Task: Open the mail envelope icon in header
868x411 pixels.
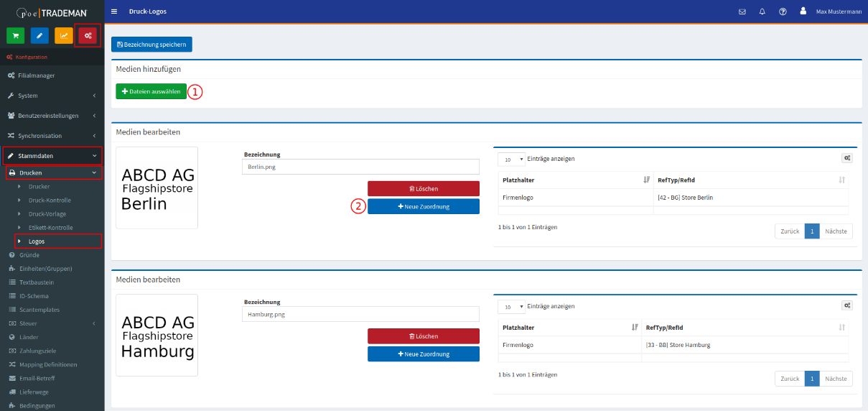Action: pos(742,12)
